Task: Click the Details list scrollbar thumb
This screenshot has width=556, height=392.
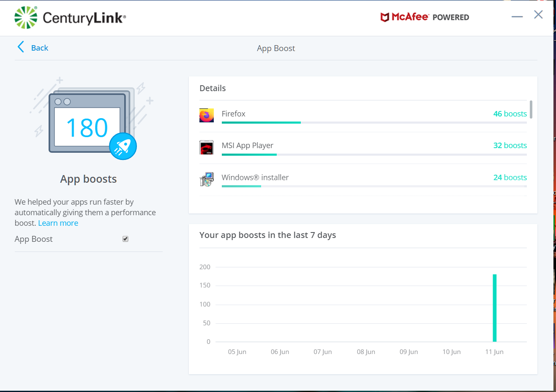Action: 531,109
